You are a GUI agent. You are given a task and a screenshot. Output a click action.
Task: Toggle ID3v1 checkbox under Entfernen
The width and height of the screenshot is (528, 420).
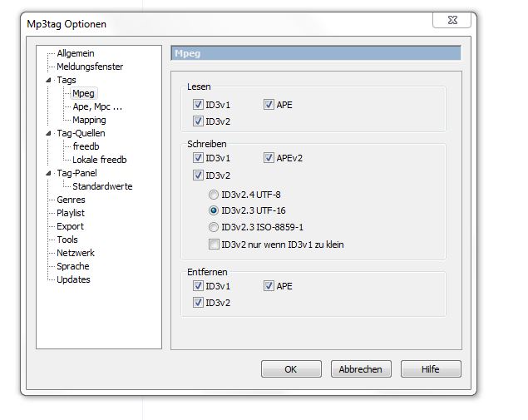click(198, 286)
